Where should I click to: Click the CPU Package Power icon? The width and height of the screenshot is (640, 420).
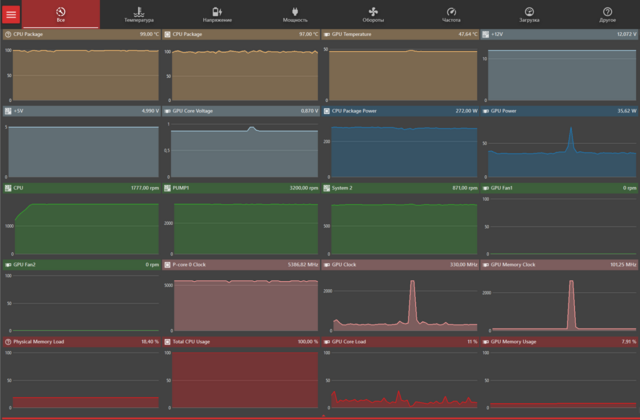324,111
